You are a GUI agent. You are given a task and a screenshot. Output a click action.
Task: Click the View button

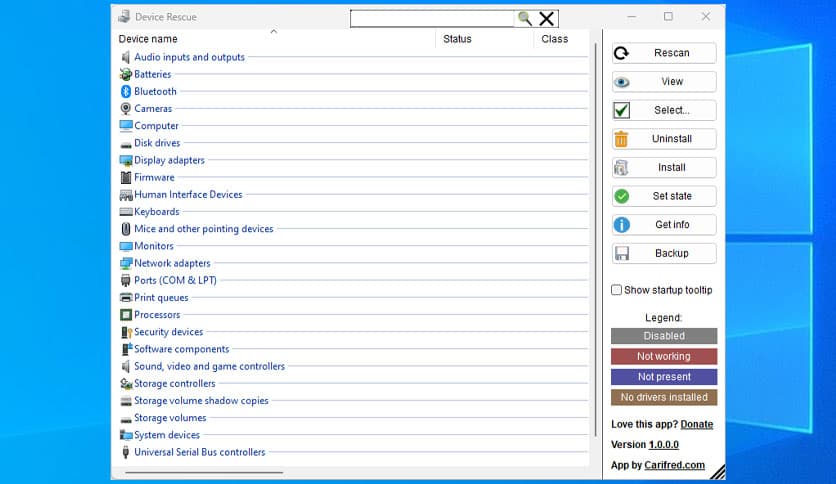pos(664,82)
